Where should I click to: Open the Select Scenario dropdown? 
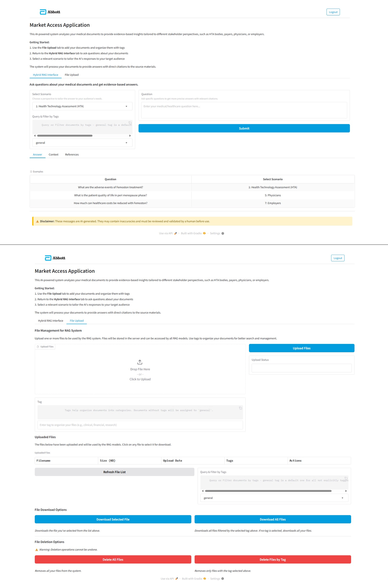point(82,106)
